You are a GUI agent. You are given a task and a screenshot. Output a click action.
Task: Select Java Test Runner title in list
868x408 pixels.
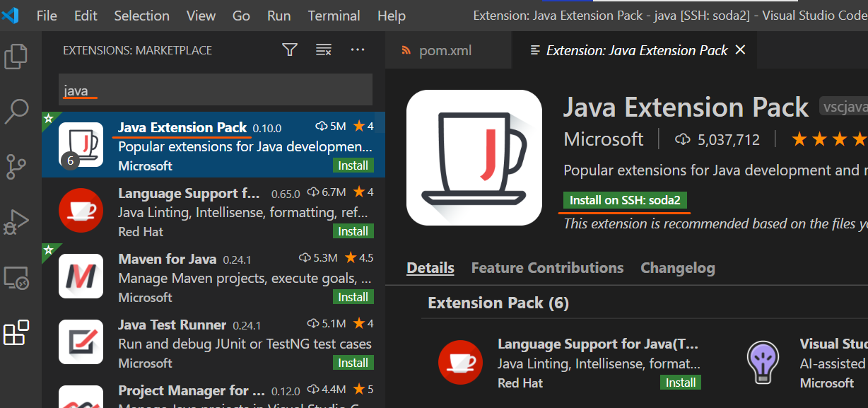(172, 325)
